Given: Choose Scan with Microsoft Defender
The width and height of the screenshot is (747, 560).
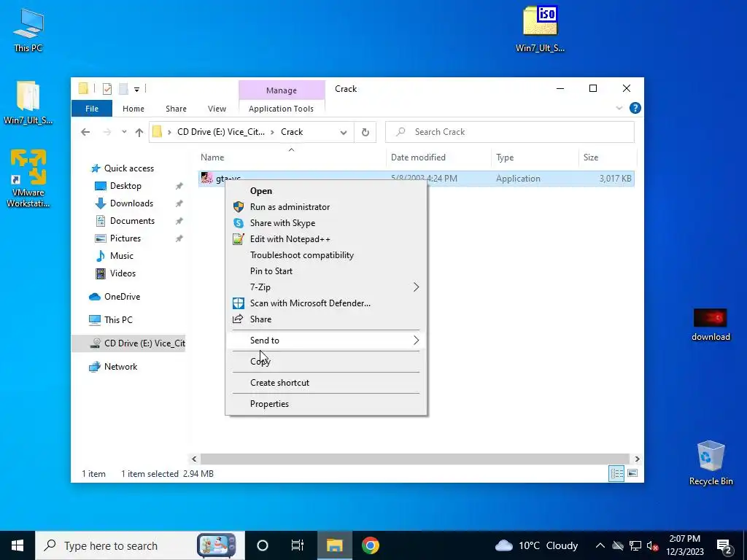Looking at the screenshot, I should (326, 303).
